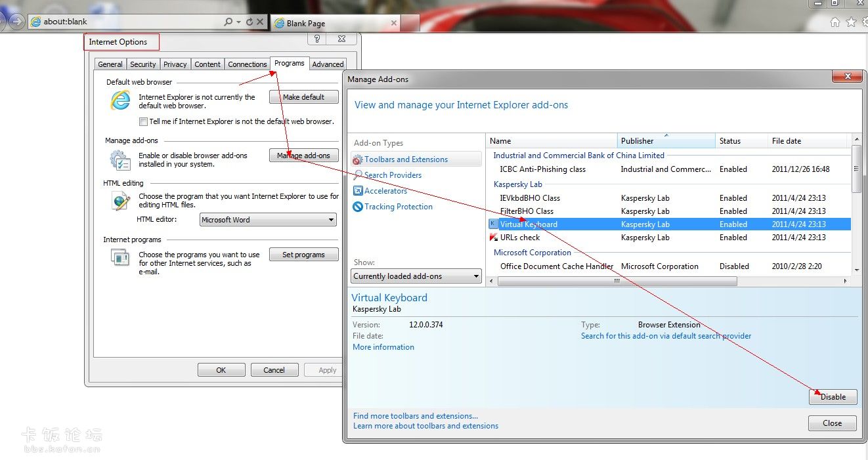Click the Make default button
Screen dimensions: 868x460
[x=304, y=97]
